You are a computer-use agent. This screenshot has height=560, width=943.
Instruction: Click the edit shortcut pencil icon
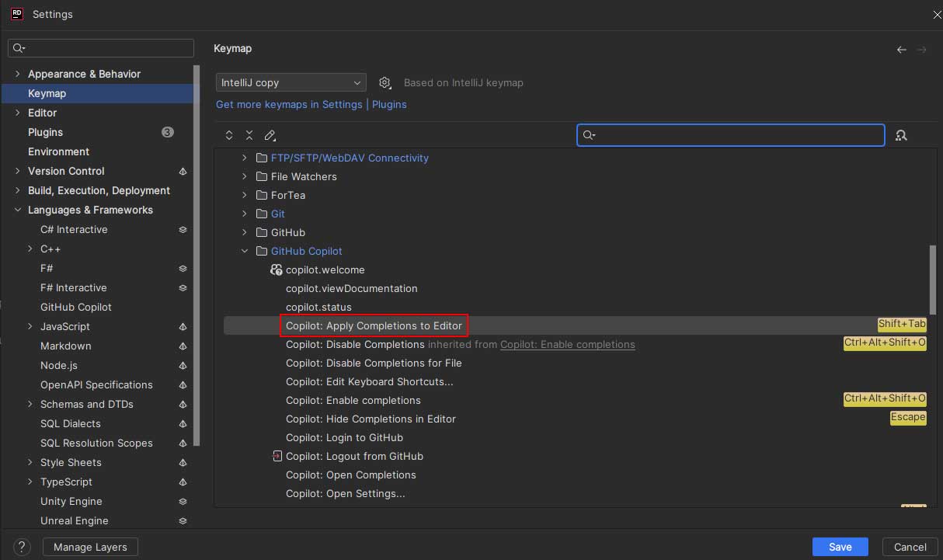pyautogui.click(x=270, y=135)
